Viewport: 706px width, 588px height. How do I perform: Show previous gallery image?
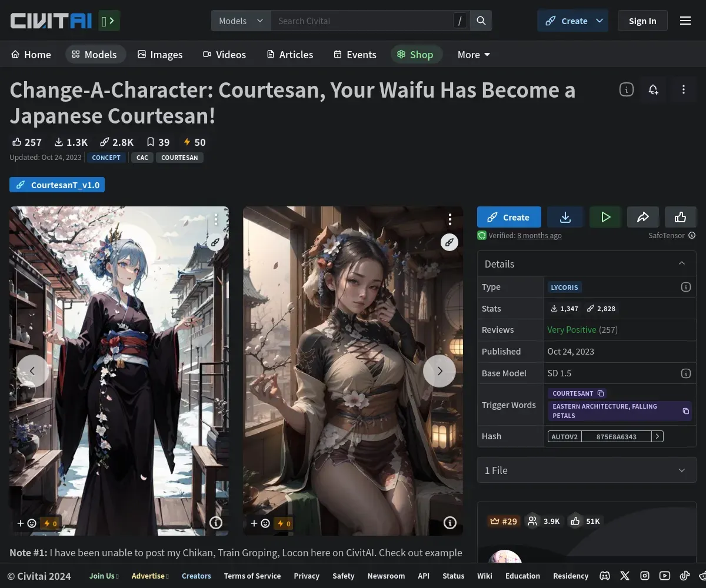pos(32,371)
